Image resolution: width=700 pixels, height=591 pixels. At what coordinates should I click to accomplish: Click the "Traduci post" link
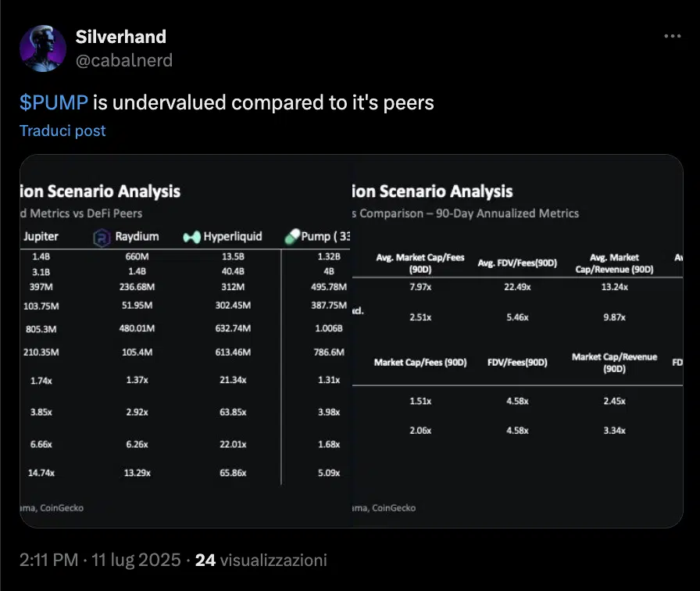coord(62,131)
